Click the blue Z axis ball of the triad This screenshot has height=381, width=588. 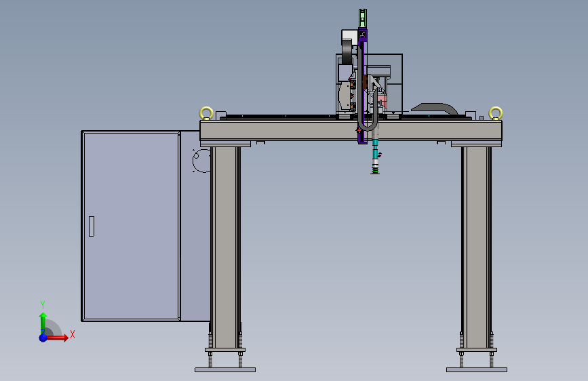[x=43, y=338]
